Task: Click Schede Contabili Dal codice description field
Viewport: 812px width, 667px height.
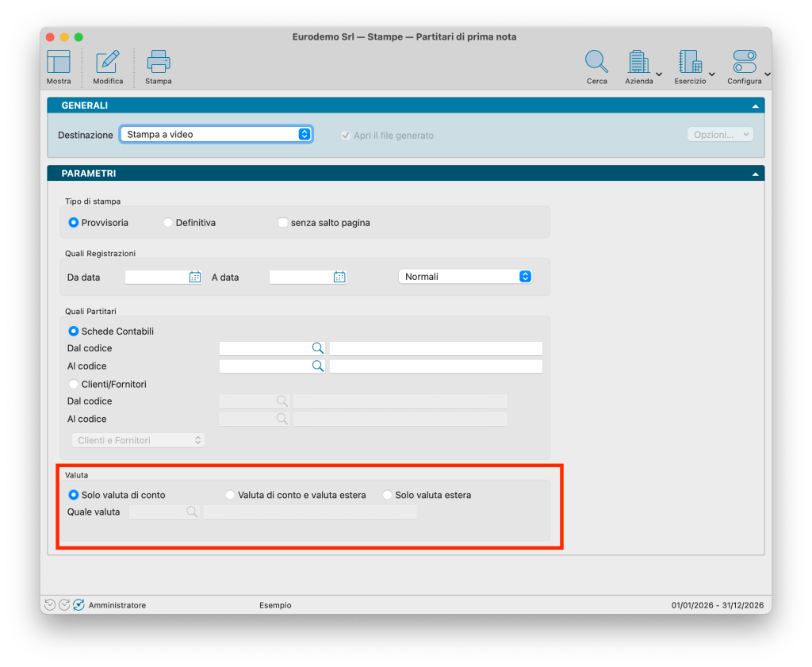Action: point(436,348)
